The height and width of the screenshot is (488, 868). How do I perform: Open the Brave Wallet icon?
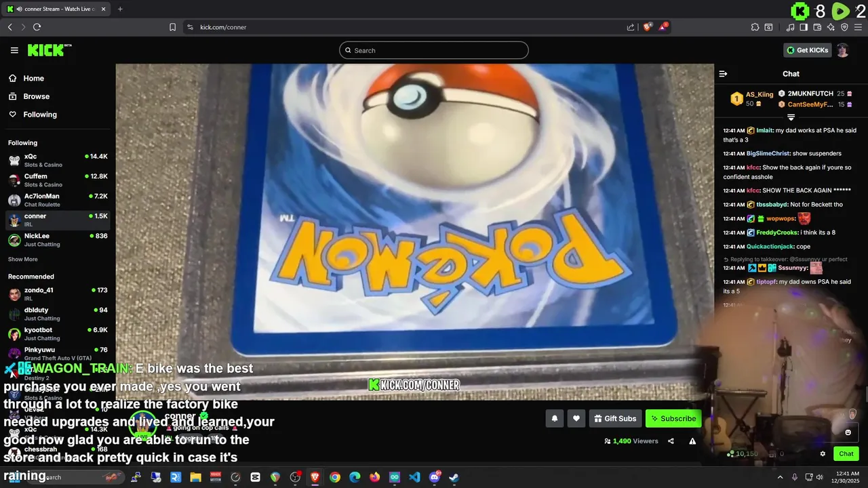coord(817,27)
